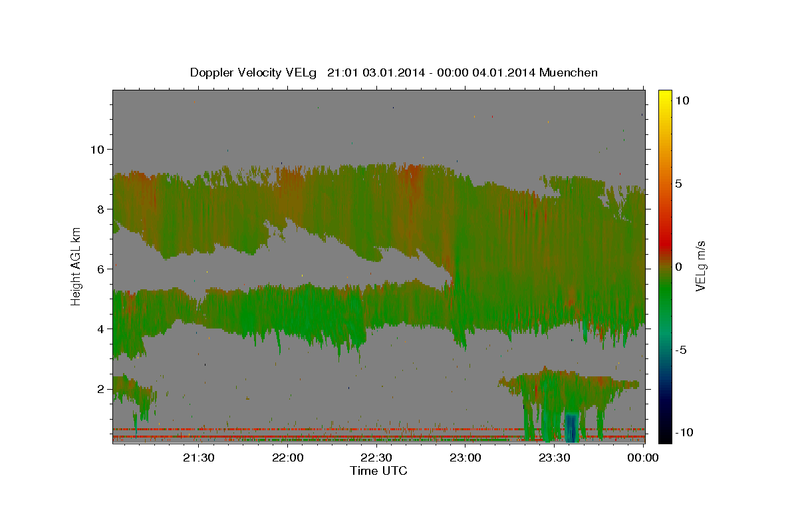
Task: Click the colorbar value -5 label
Action: (x=682, y=350)
